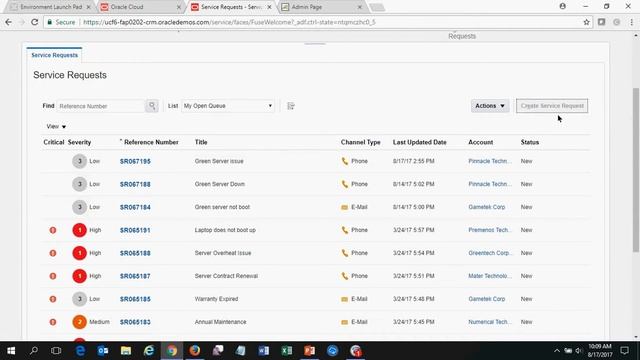Open service request SR067188

pos(135,184)
